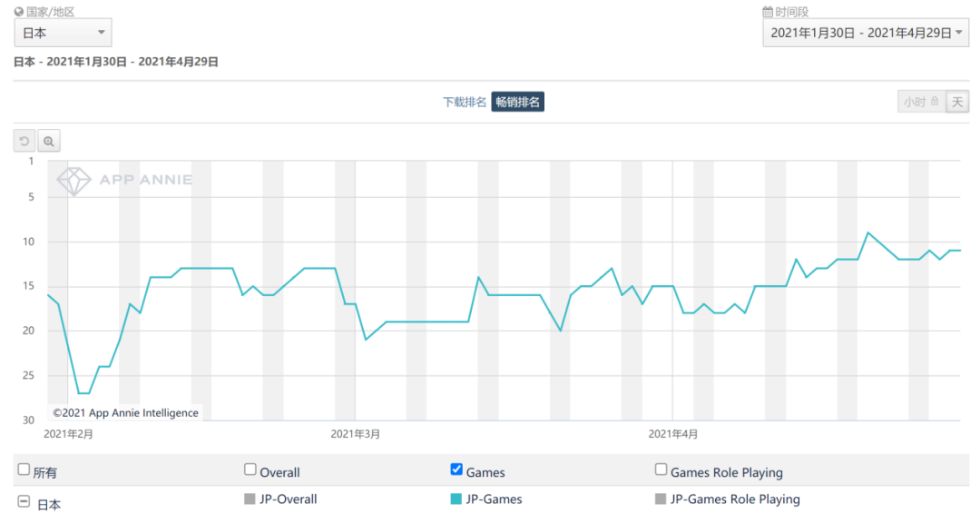
Task: Click the magnifier zoom-in icon
Action: coord(49,141)
